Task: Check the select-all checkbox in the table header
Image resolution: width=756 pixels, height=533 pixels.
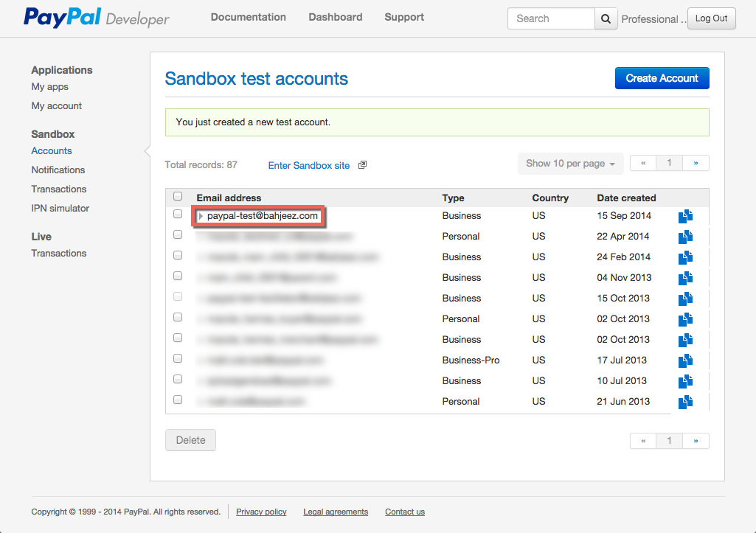Action: point(178,196)
